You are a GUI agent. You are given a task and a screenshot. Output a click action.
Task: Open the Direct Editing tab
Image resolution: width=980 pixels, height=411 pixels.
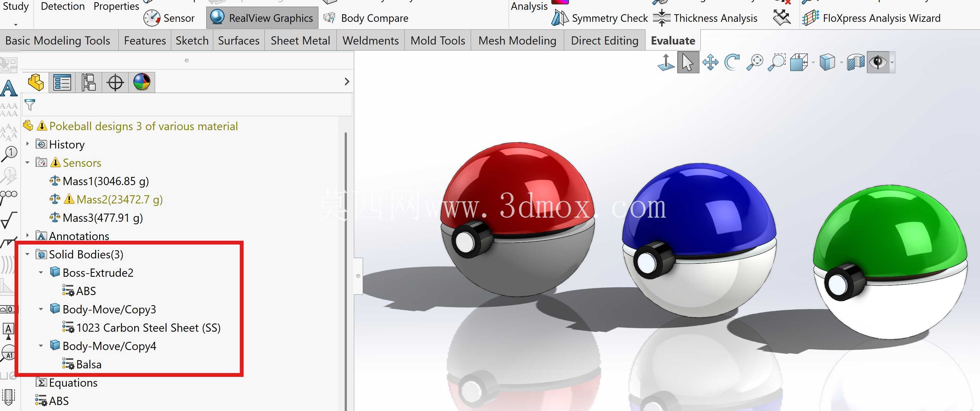tap(604, 40)
